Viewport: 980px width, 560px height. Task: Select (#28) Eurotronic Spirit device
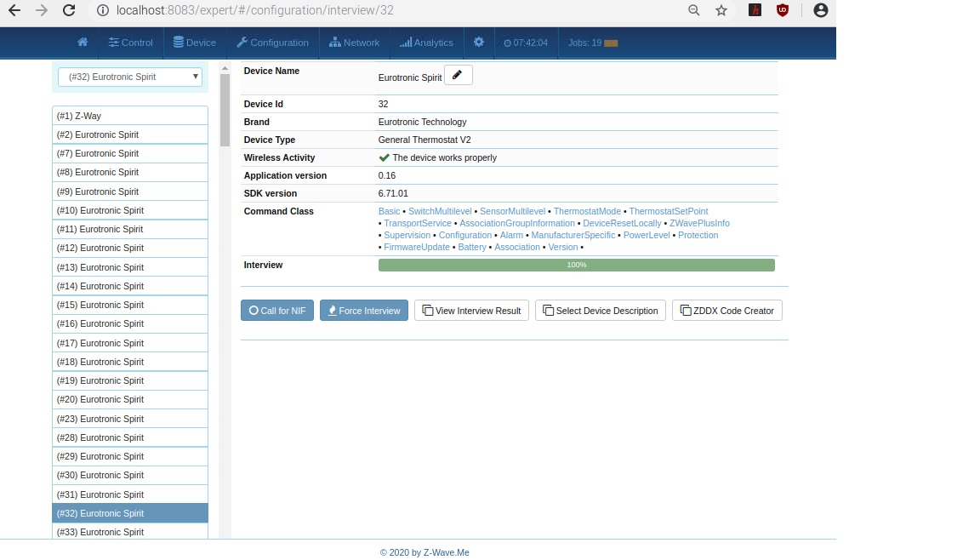pyautogui.click(x=130, y=437)
